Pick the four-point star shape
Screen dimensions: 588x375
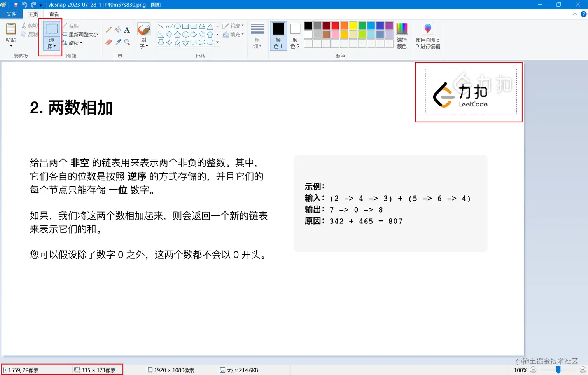click(169, 43)
